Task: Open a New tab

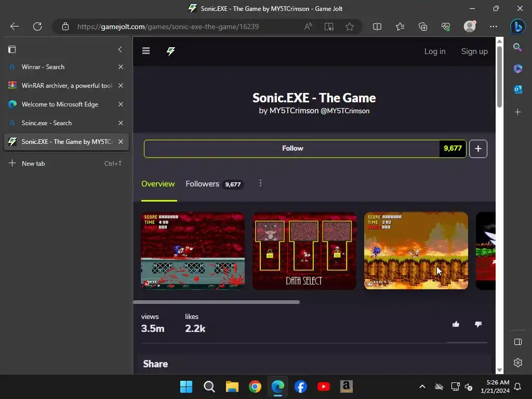Action: pos(66,163)
